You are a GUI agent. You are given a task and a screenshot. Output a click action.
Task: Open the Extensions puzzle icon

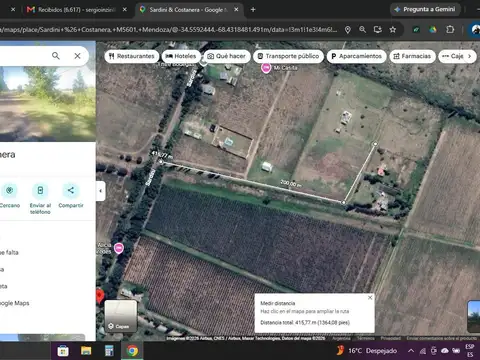(x=450, y=30)
